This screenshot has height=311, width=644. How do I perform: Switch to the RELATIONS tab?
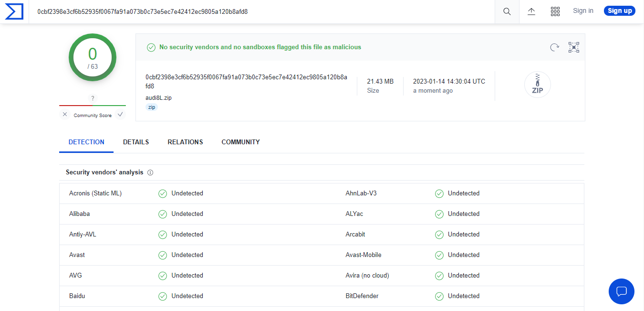click(185, 142)
